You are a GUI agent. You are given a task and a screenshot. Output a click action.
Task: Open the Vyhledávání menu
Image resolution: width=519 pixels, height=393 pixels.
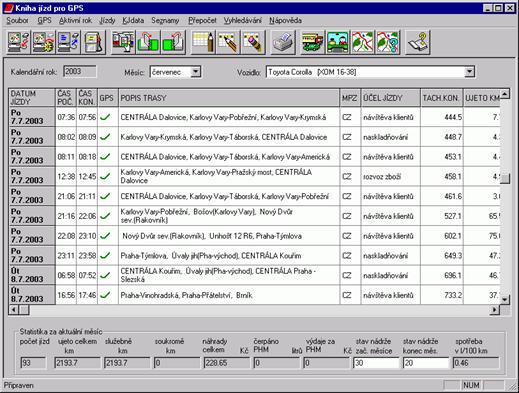pos(243,21)
